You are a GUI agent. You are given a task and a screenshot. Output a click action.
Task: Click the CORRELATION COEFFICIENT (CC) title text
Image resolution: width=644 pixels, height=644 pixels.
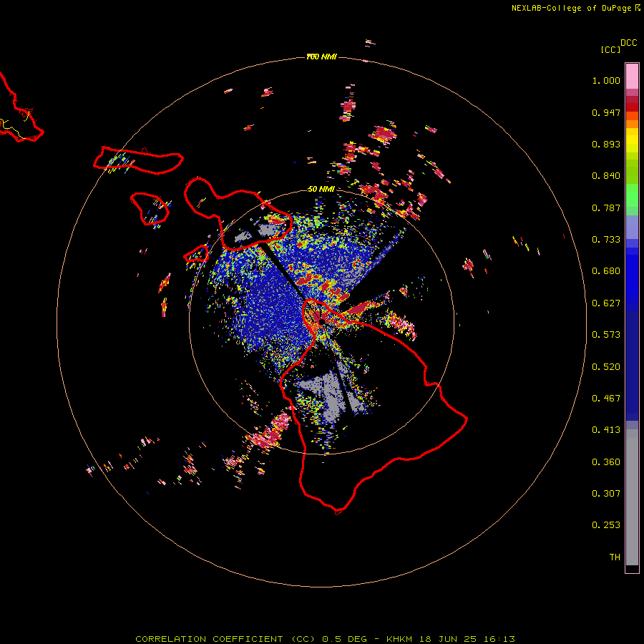225,639
